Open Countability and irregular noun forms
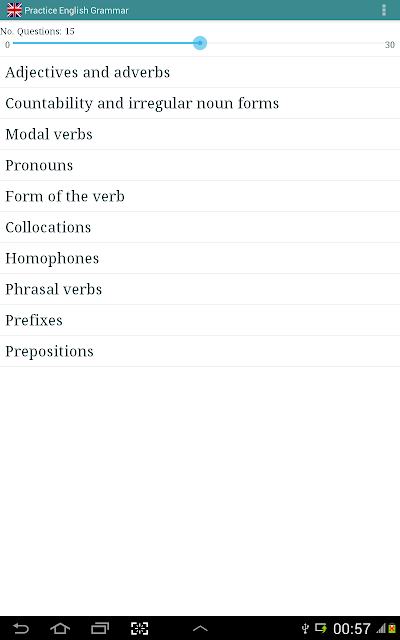Image resolution: width=400 pixels, height=640 pixels. tap(200, 103)
